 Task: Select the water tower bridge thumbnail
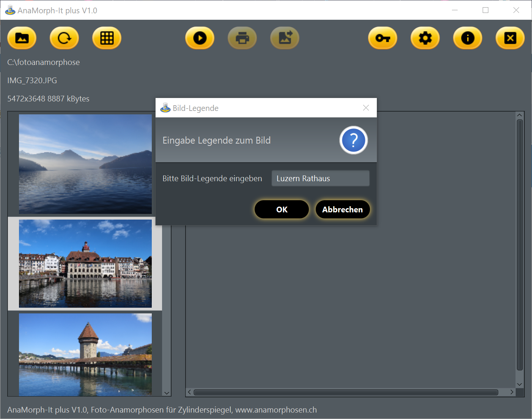(85, 354)
